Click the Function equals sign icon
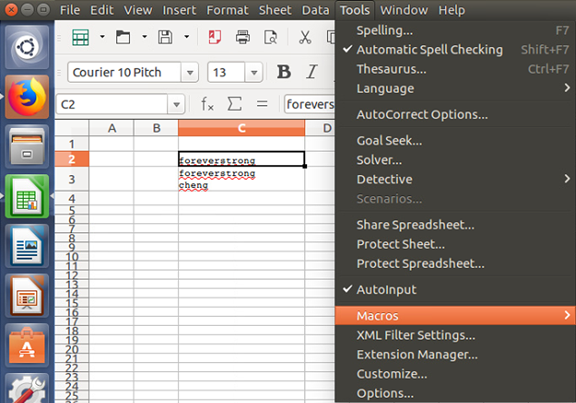The width and height of the screenshot is (576, 403). (x=262, y=104)
